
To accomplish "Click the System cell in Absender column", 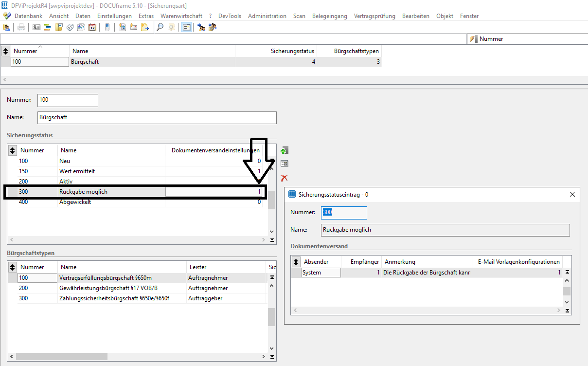I will click(321, 273).
